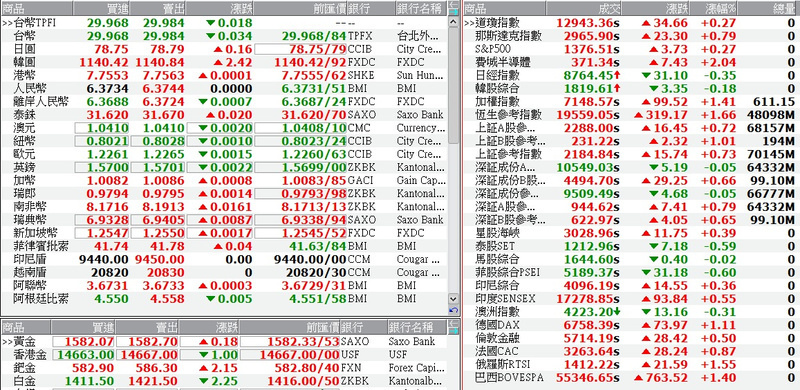
Task: Select the 紐幣 currency row
Action: pos(223,141)
